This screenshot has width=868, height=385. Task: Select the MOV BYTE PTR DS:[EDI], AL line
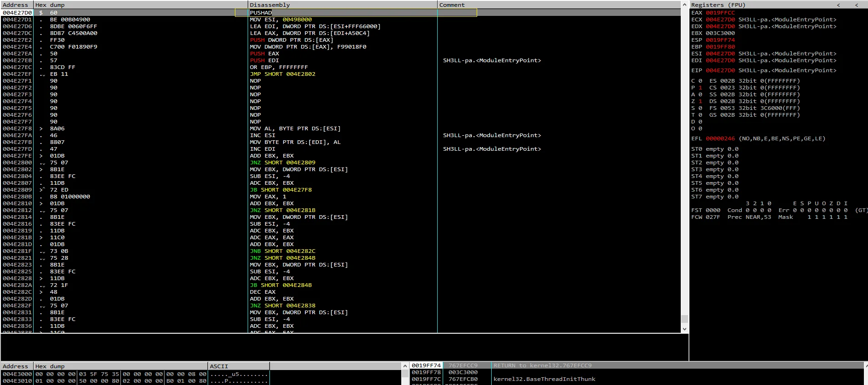295,142
